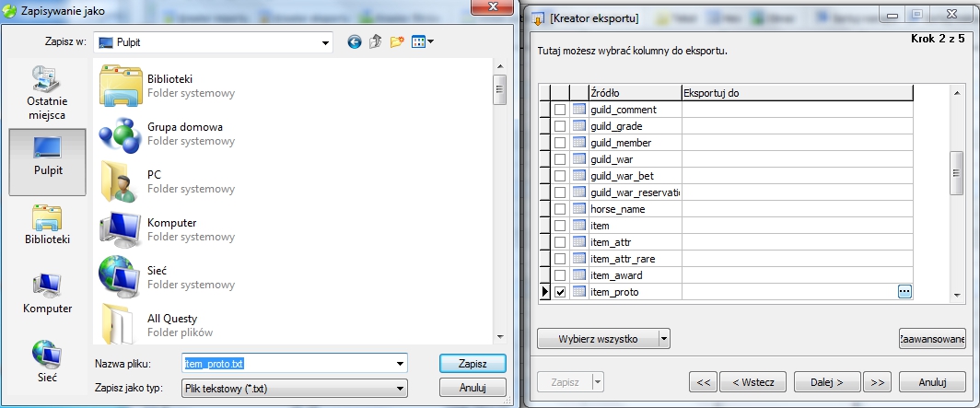Select Biblioteki in the sidebar
Screen dimensions: 980x408
pyautogui.click(x=48, y=225)
